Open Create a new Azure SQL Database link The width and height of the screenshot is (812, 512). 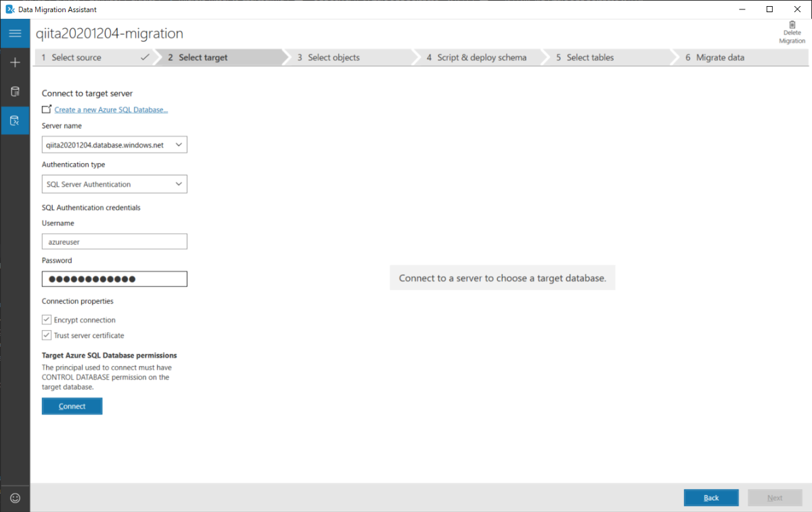click(111, 110)
